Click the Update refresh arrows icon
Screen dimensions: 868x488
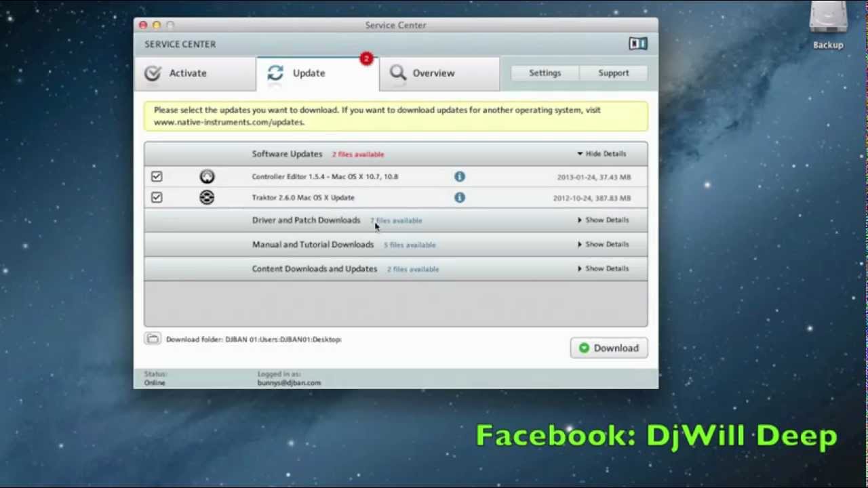tap(275, 73)
